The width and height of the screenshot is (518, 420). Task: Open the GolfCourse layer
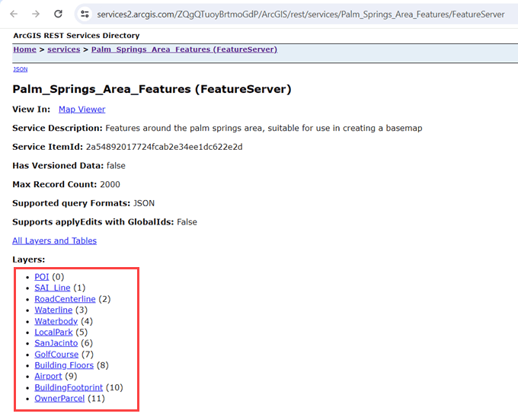tap(56, 355)
